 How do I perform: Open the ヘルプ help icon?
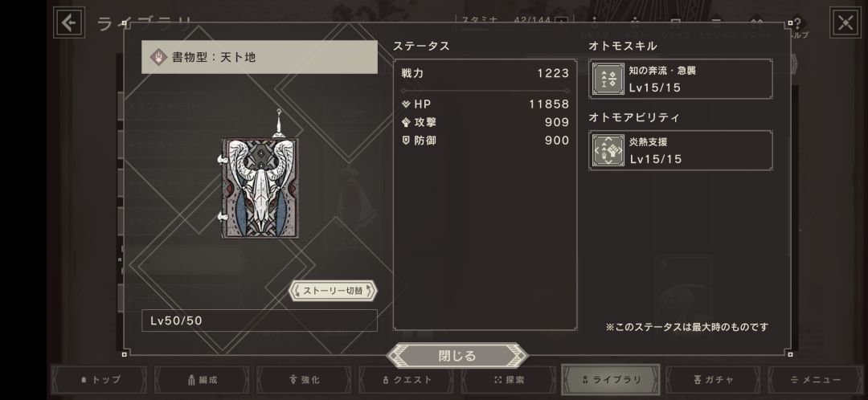pyautogui.click(x=797, y=27)
